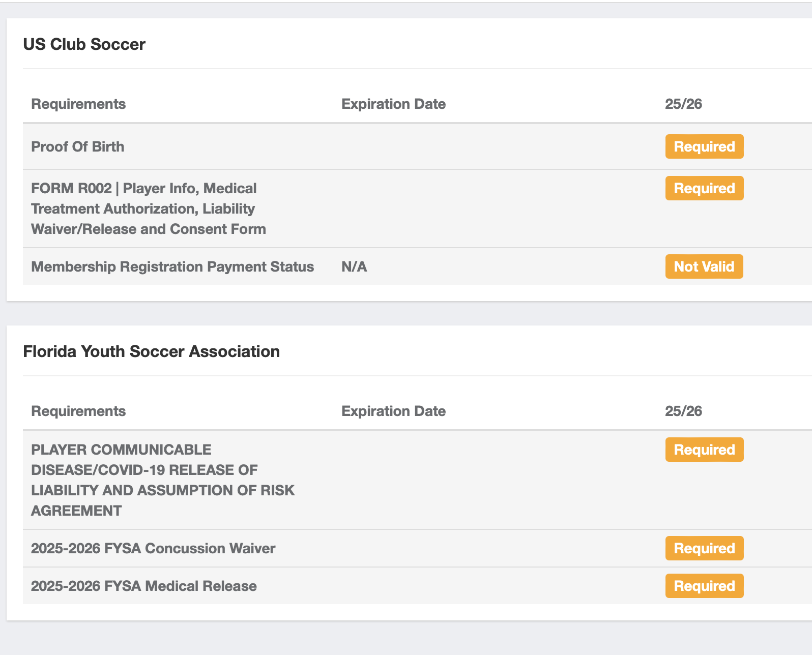This screenshot has height=655, width=812.
Task: Open the 2025-2026 FYSA Medical Release
Action: point(143,586)
